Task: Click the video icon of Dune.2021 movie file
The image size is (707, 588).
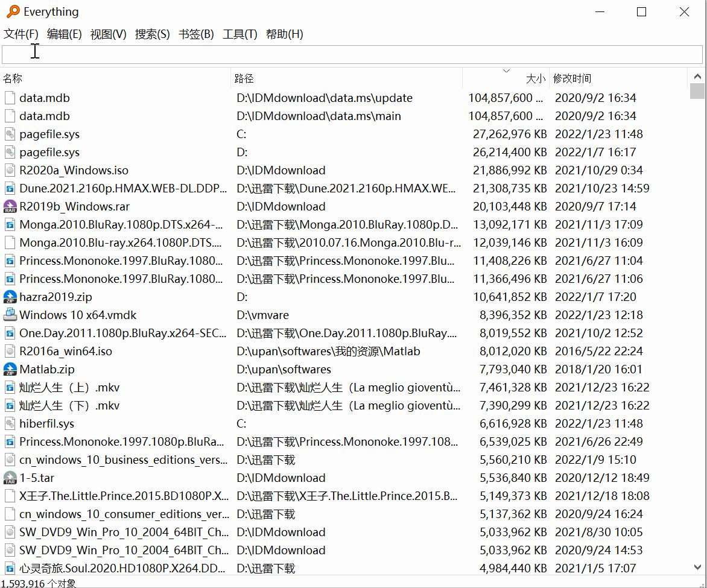Action: (10, 188)
